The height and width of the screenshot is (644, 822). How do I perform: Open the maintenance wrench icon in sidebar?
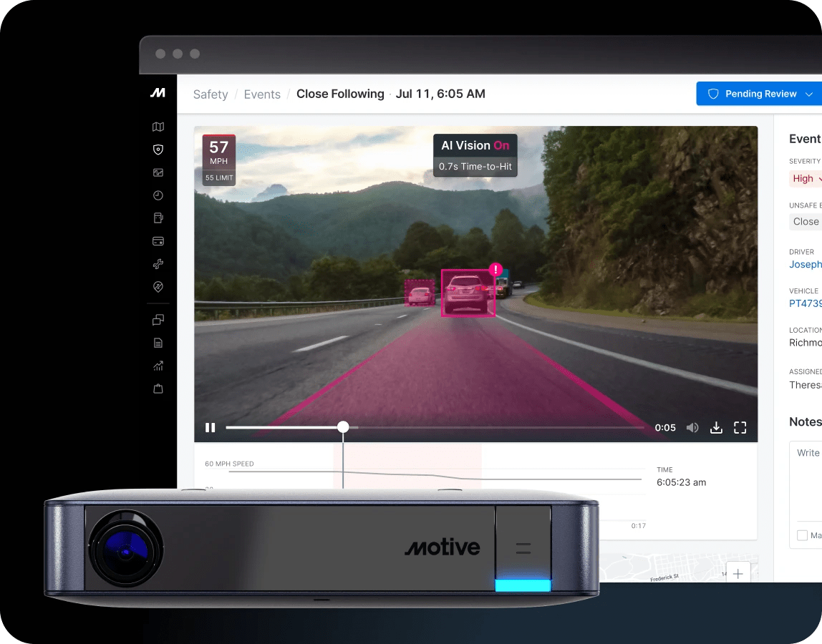(x=158, y=264)
